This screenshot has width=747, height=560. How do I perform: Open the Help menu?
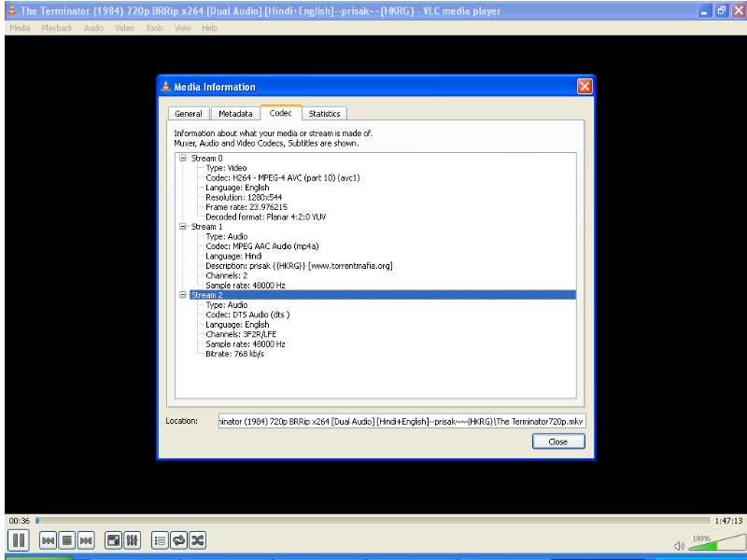pos(209,28)
